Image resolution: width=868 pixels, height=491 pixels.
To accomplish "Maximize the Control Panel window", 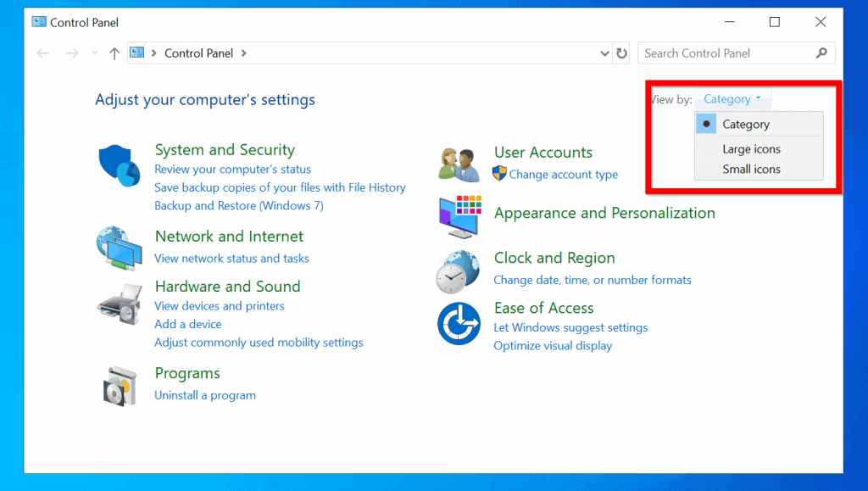I will (775, 22).
